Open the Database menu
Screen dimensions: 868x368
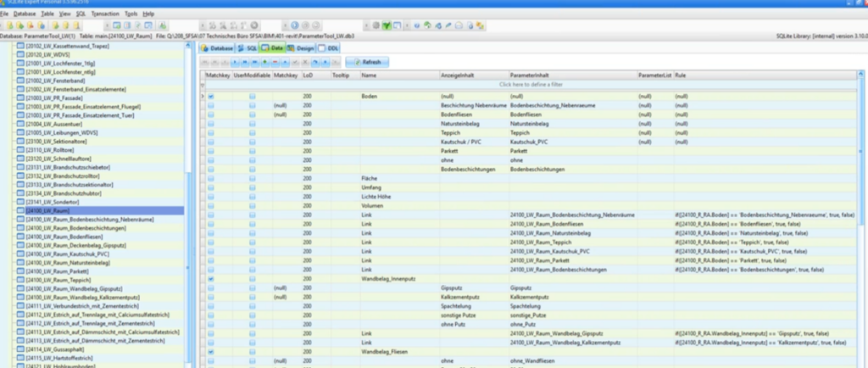pyautogui.click(x=25, y=14)
